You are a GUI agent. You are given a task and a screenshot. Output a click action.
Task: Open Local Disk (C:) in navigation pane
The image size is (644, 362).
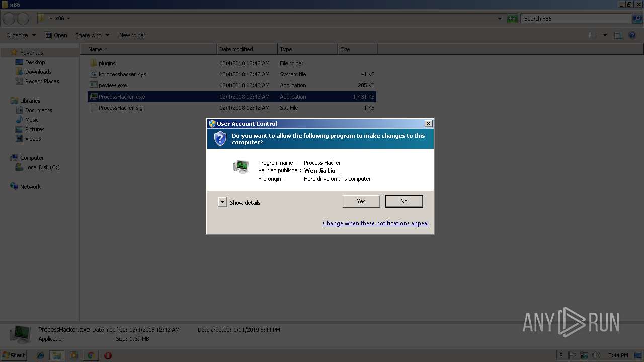42,167
